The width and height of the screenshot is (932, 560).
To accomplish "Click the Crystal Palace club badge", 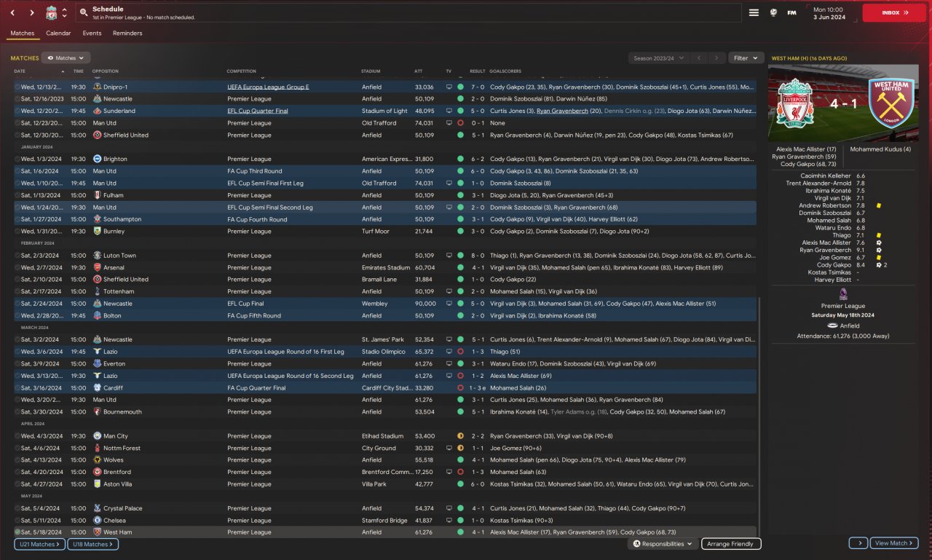I will (x=97, y=508).
